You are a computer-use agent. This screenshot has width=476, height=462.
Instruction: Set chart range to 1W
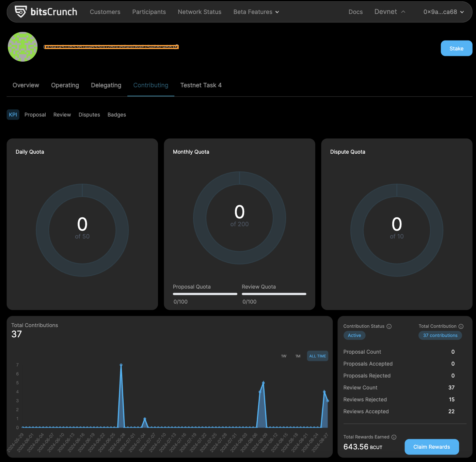[x=284, y=356]
